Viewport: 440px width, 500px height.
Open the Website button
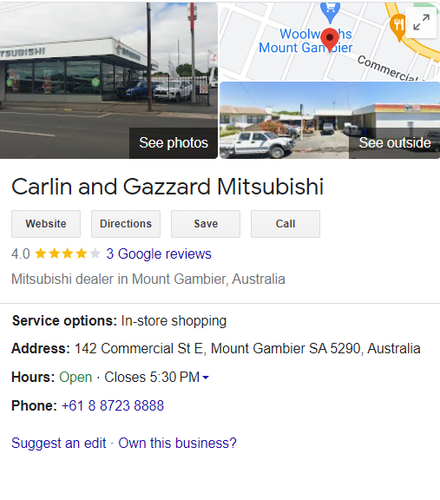[46, 224]
